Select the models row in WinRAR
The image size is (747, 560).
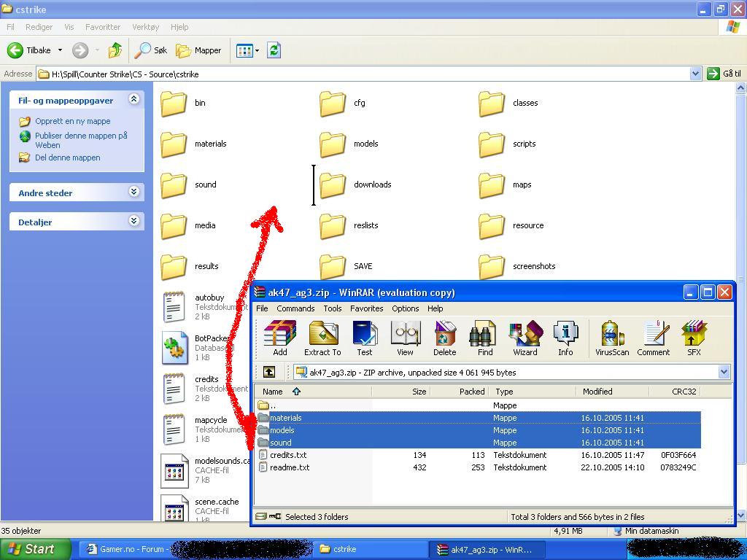478,430
